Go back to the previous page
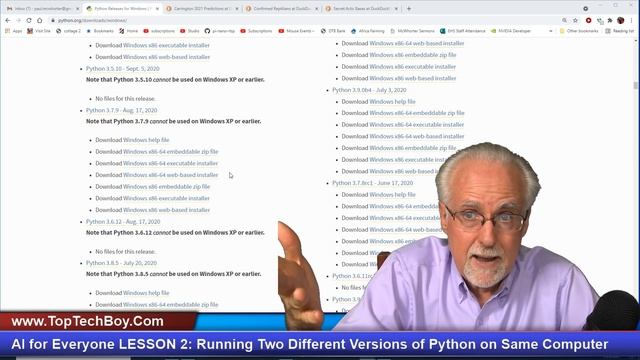640x360 pixels. (x=8, y=20)
